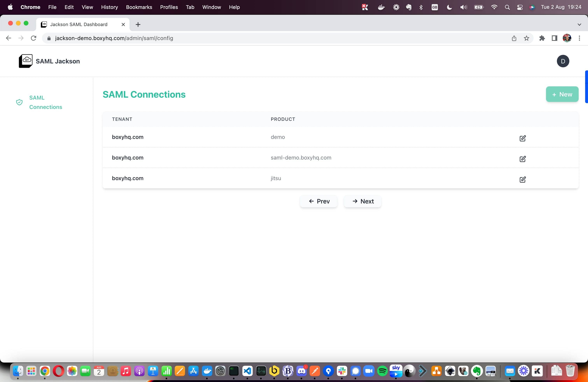Image resolution: width=588 pixels, height=382 pixels.
Task: Edit the saml-demo.boxyhq.com connection
Action: [522, 159]
